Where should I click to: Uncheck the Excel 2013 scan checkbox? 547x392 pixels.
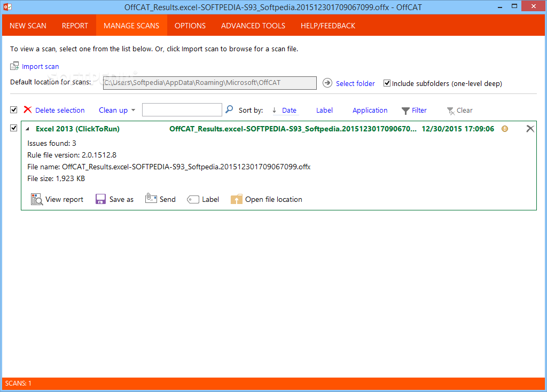pyautogui.click(x=13, y=128)
